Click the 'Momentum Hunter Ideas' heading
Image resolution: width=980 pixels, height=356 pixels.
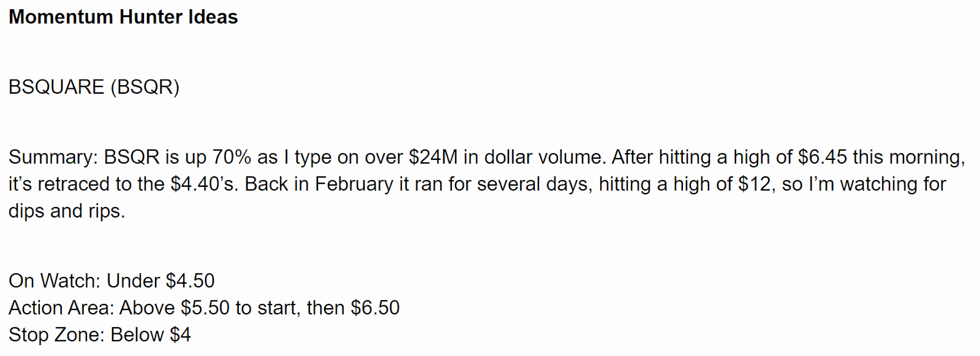point(123,17)
